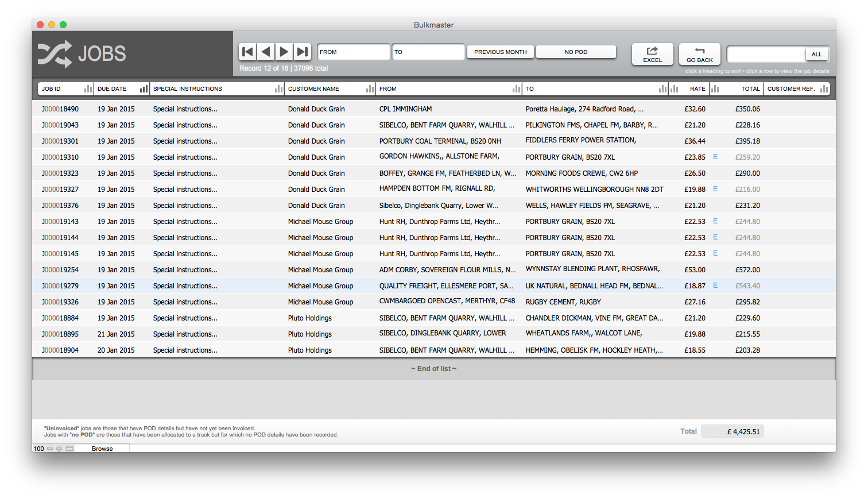The image size is (868, 498).
Task: Open the Browse mode pop-up menu
Action: (x=102, y=449)
